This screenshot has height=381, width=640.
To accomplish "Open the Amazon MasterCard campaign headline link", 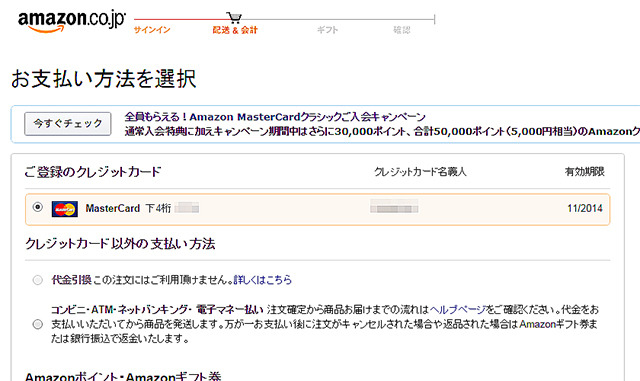I will pyautogui.click(x=275, y=117).
